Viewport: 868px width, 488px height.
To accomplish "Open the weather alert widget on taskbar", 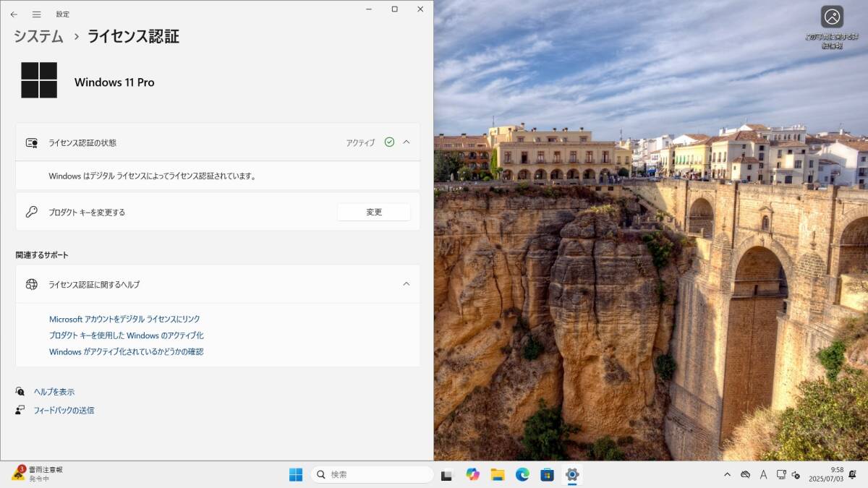I will coord(38,474).
